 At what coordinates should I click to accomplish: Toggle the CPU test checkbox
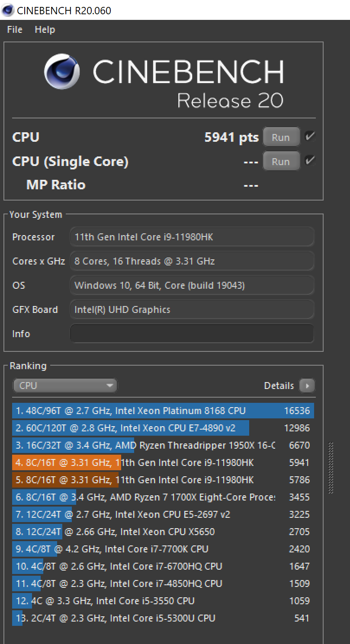[310, 137]
